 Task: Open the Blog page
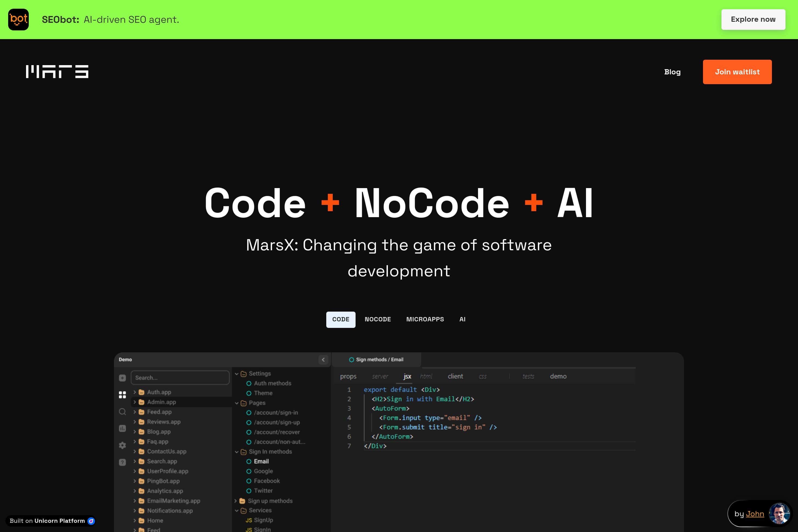pos(672,72)
